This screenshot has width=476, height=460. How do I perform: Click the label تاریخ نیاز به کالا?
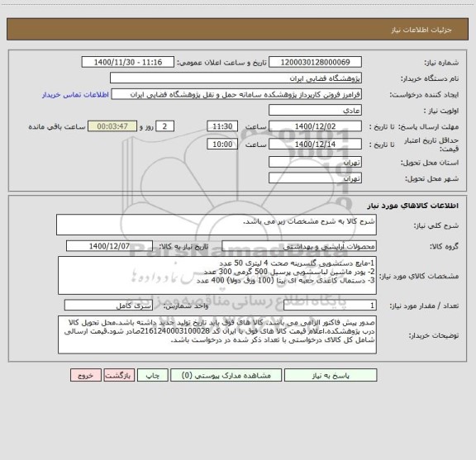coord(183,247)
